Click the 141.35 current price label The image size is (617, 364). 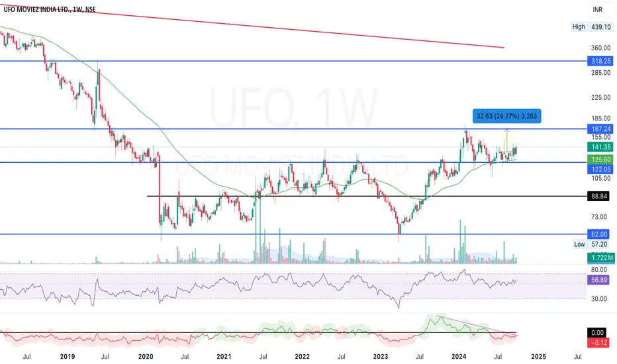tap(600, 147)
